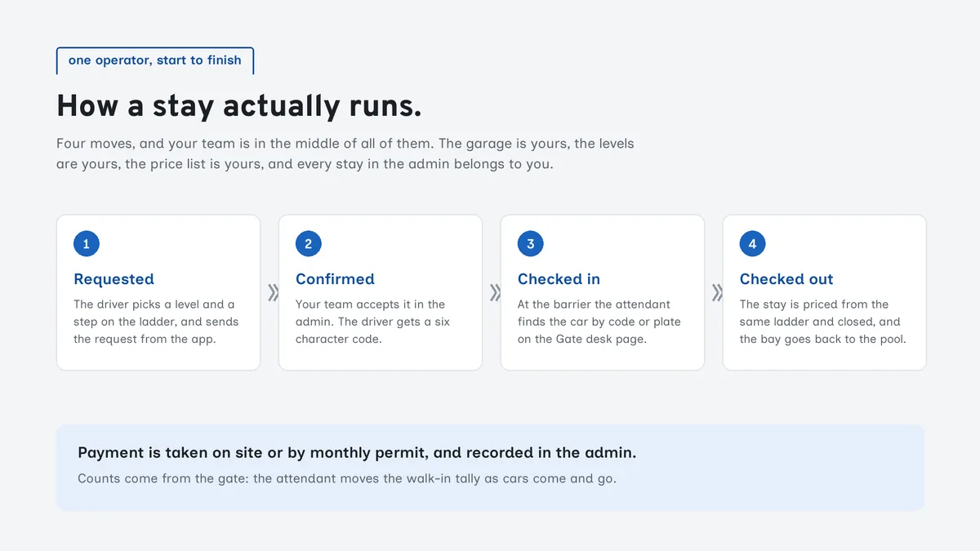Click the 'Checked in' step title

click(x=559, y=279)
